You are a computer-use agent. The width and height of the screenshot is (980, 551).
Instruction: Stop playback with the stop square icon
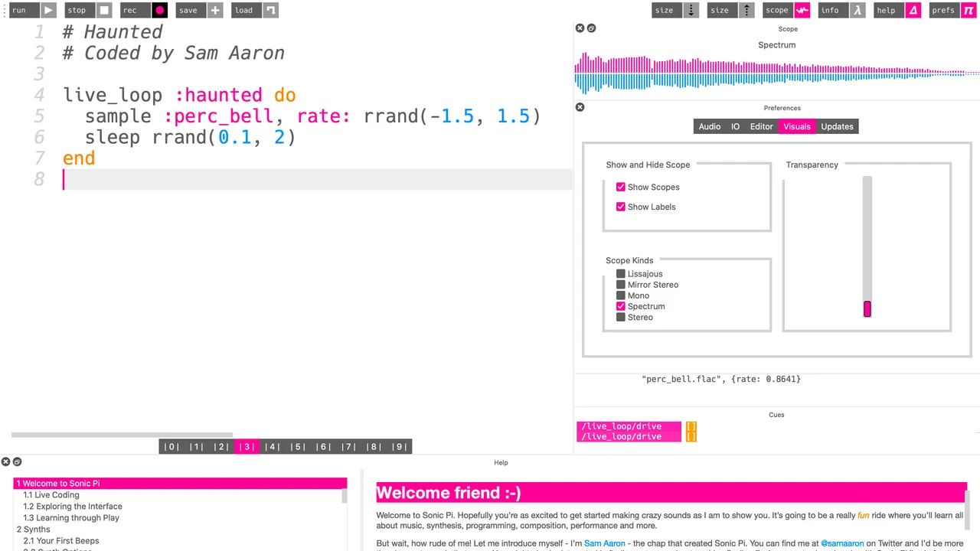pos(104,10)
